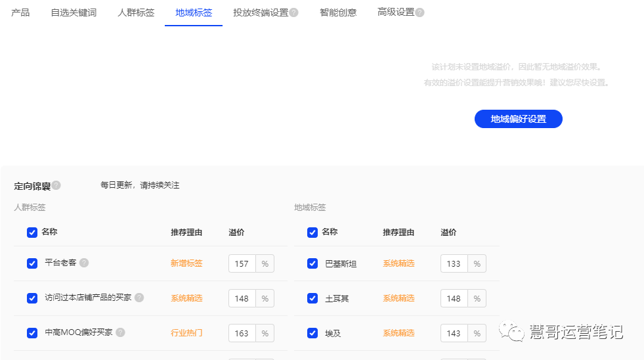Edit the 143 premium field for 埃及
The width and height of the screenshot is (644, 360).
click(x=454, y=333)
